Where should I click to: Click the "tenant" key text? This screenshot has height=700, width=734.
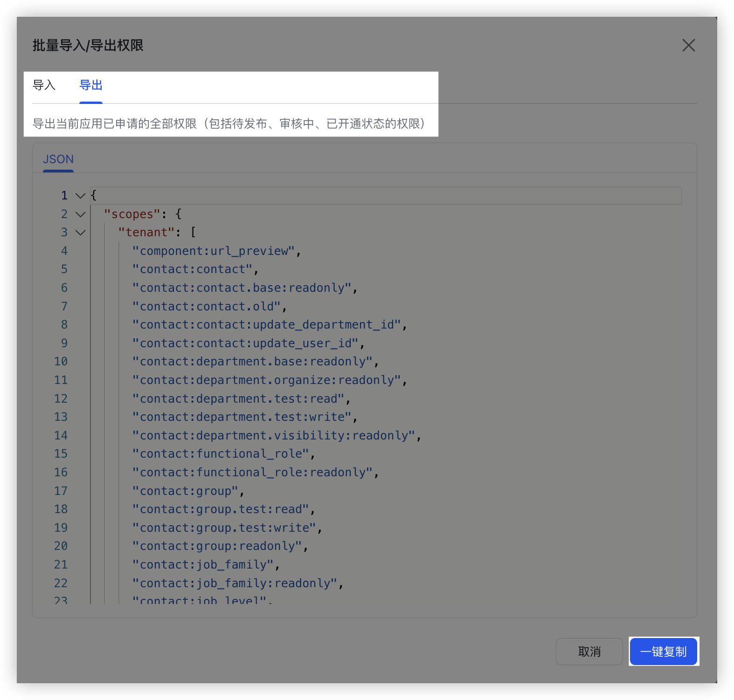pos(146,233)
